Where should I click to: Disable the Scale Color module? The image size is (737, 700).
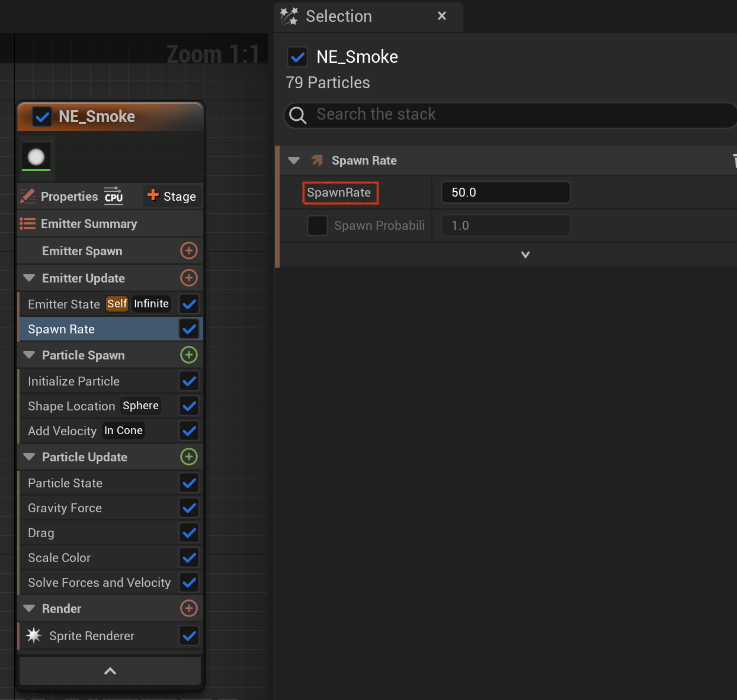189,557
